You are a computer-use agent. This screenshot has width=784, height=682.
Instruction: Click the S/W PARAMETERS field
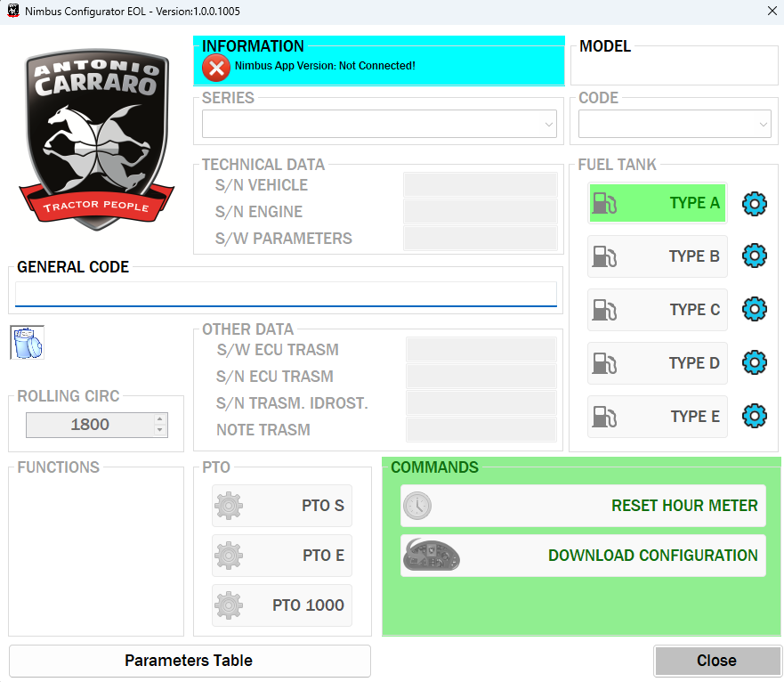tap(481, 239)
